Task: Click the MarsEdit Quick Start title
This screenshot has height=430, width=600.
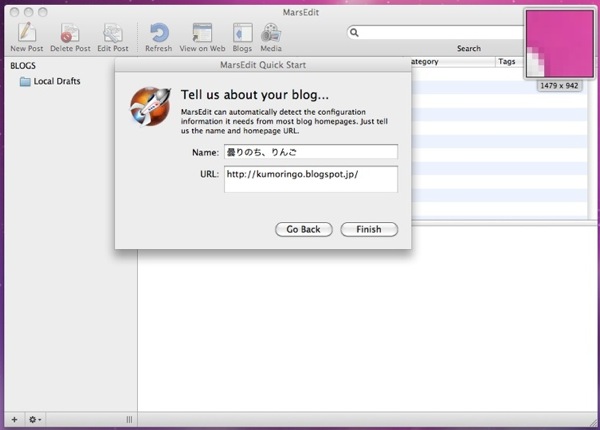Action: 263,65
